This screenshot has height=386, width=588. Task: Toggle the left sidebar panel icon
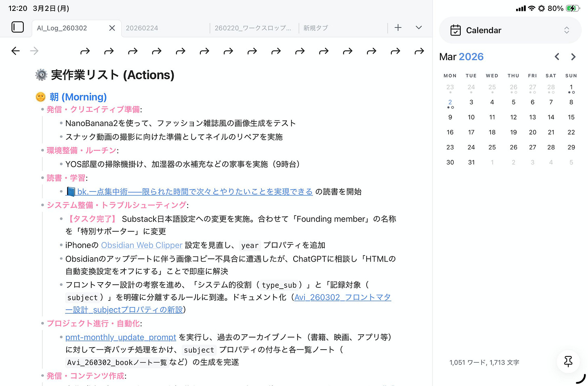[x=18, y=27]
